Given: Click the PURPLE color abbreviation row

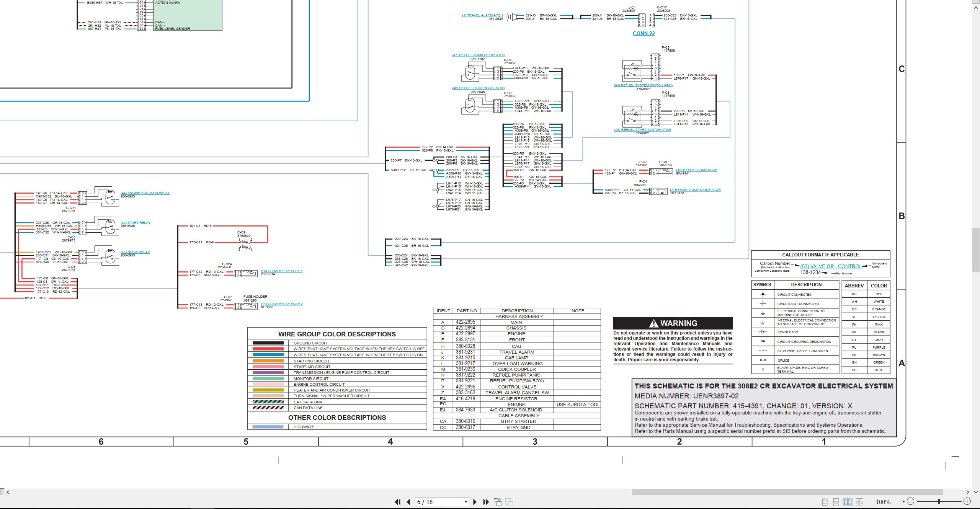Looking at the screenshot, I should (x=866, y=347).
